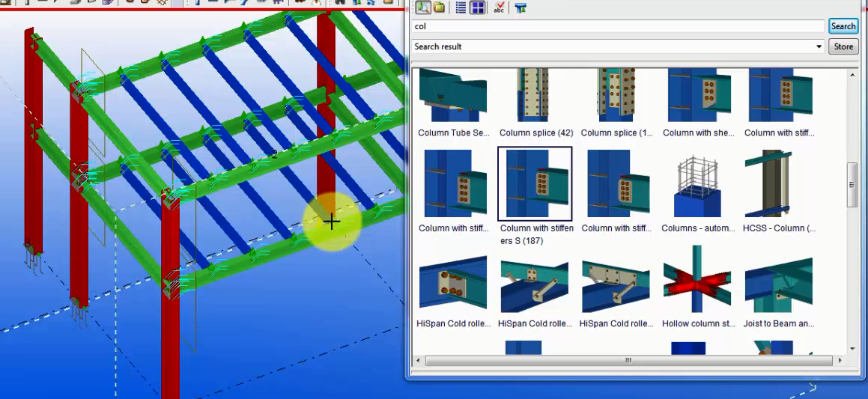
Task: Open the folder view icon in catalog toolbar
Action: pyautogui.click(x=439, y=7)
